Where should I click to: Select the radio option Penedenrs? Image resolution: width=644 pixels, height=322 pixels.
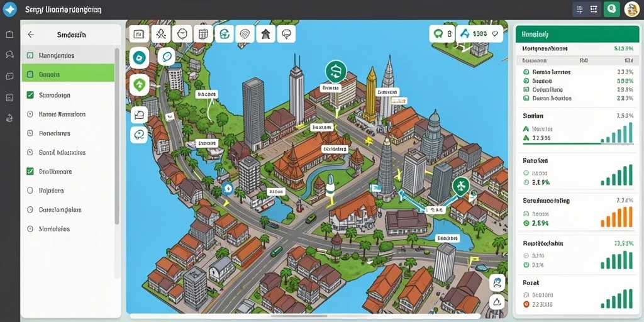[30, 133]
